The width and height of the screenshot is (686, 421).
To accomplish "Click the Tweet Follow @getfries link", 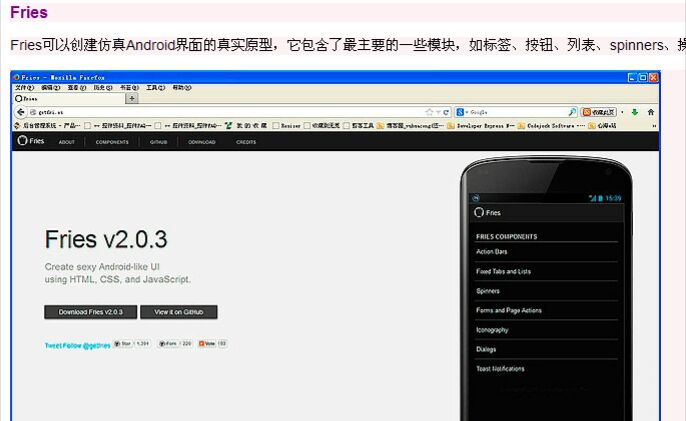I will pyautogui.click(x=77, y=346).
